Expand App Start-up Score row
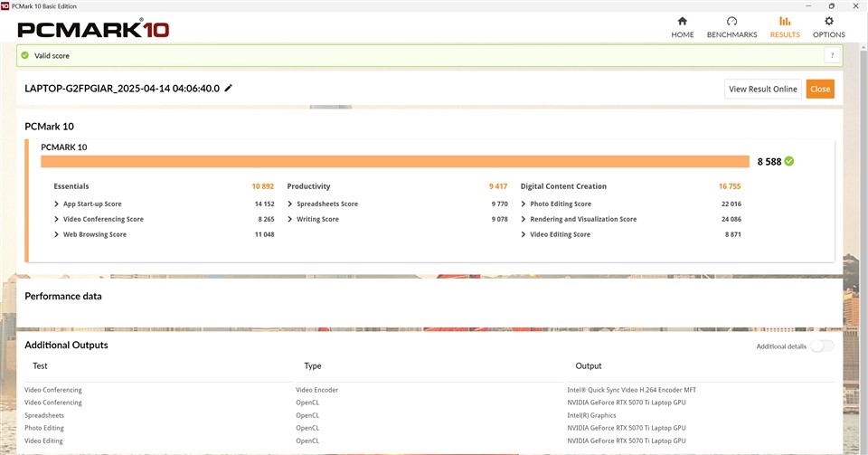868x455 pixels. pos(57,204)
